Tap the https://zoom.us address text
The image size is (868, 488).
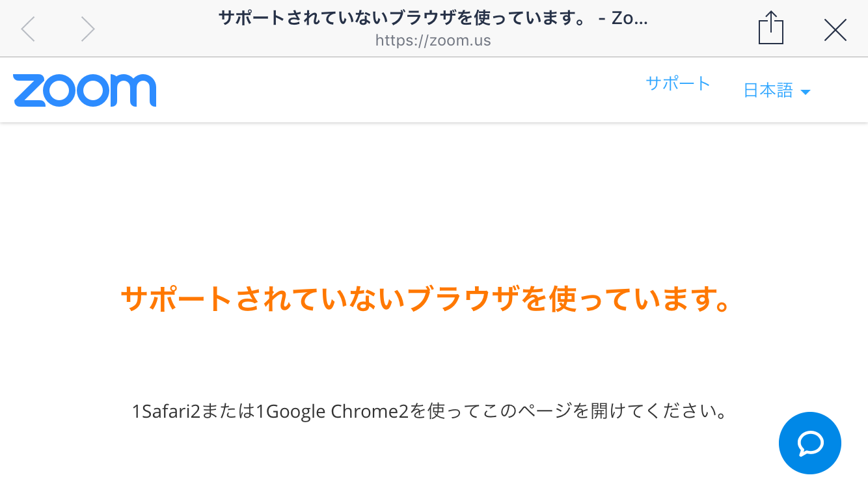[x=433, y=40]
